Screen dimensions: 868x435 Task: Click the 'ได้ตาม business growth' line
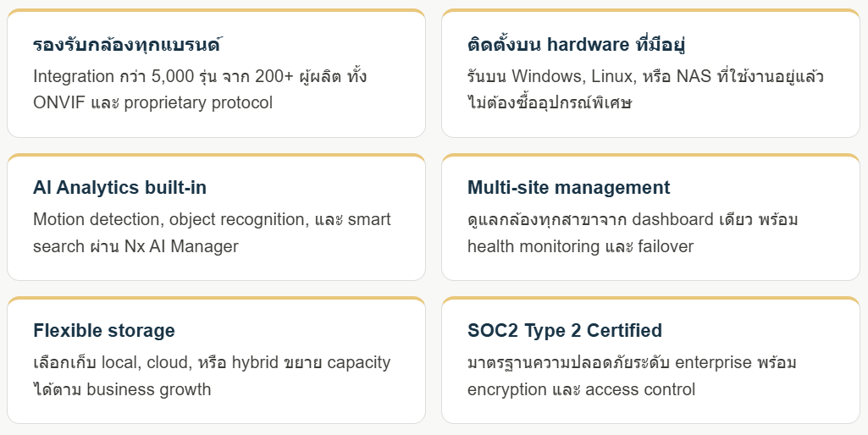(122, 389)
